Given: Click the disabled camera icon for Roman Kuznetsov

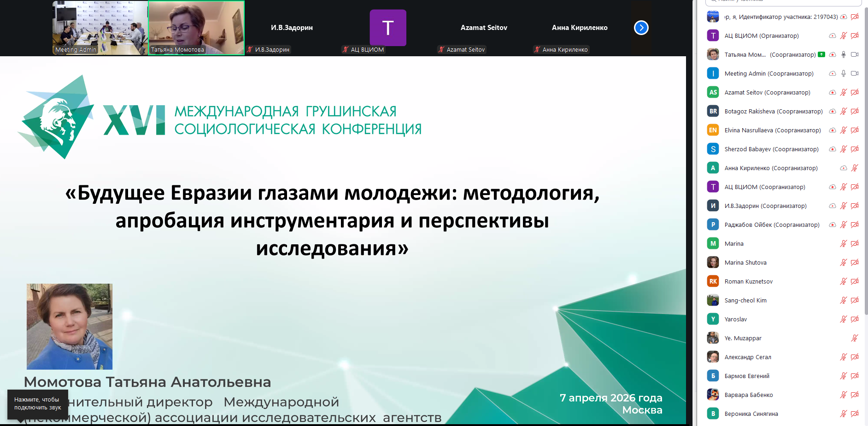Looking at the screenshot, I should click(x=854, y=281).
